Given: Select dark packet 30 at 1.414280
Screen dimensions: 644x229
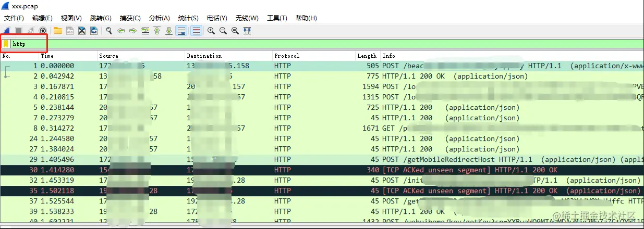Looking at the screenshot, I should click(x=322, y=170).
